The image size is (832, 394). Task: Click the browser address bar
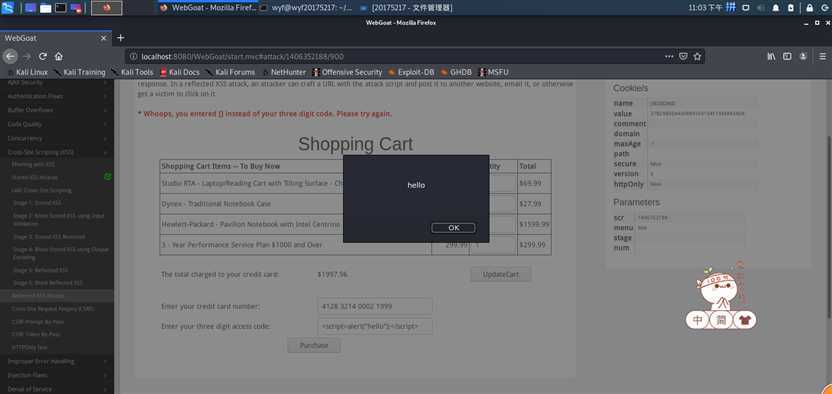pos(393,56)
